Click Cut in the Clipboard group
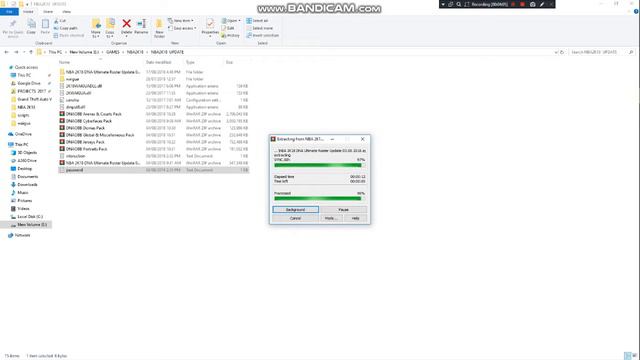The height and width of the screenshot is (360, 640). 60,21
